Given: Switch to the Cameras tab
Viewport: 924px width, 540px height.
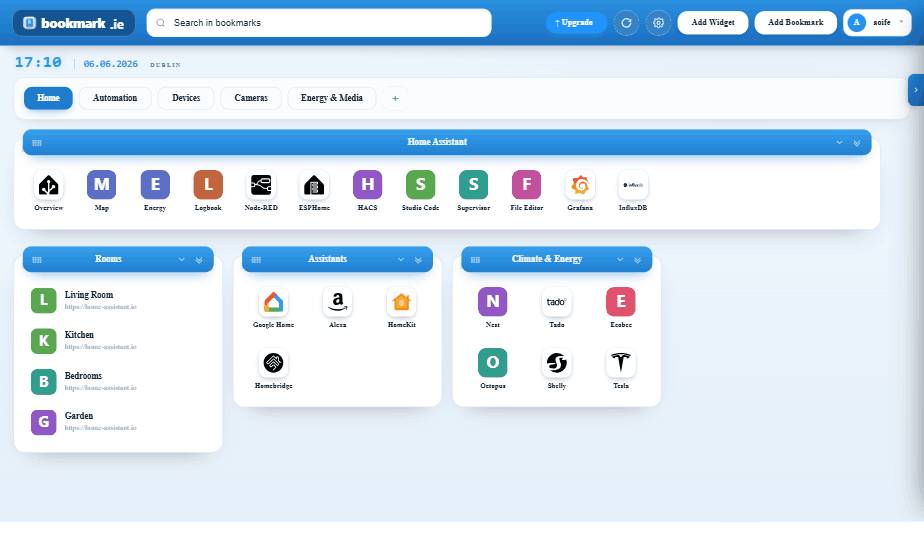Looking at the screenshot, I should 251,98.
